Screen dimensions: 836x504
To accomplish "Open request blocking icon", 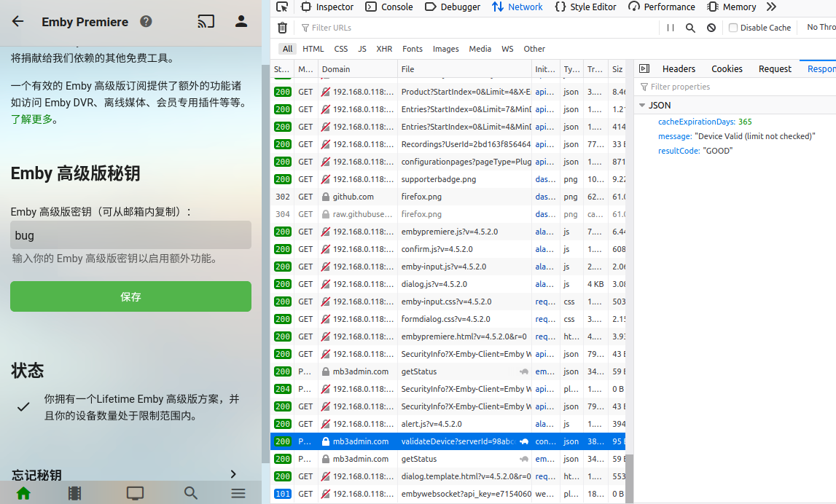I will click(x=711, y=28).
